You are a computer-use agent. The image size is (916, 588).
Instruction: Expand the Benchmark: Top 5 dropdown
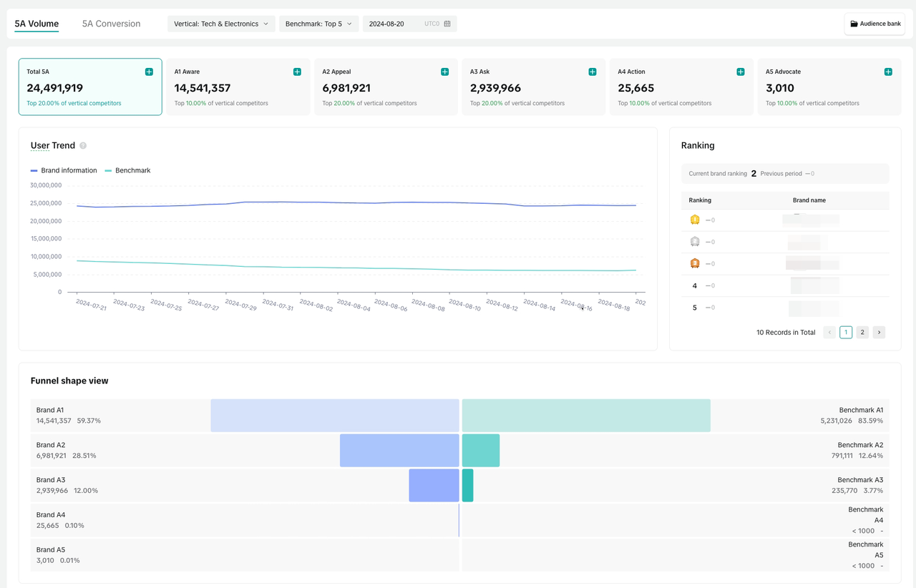pos(318,24)
